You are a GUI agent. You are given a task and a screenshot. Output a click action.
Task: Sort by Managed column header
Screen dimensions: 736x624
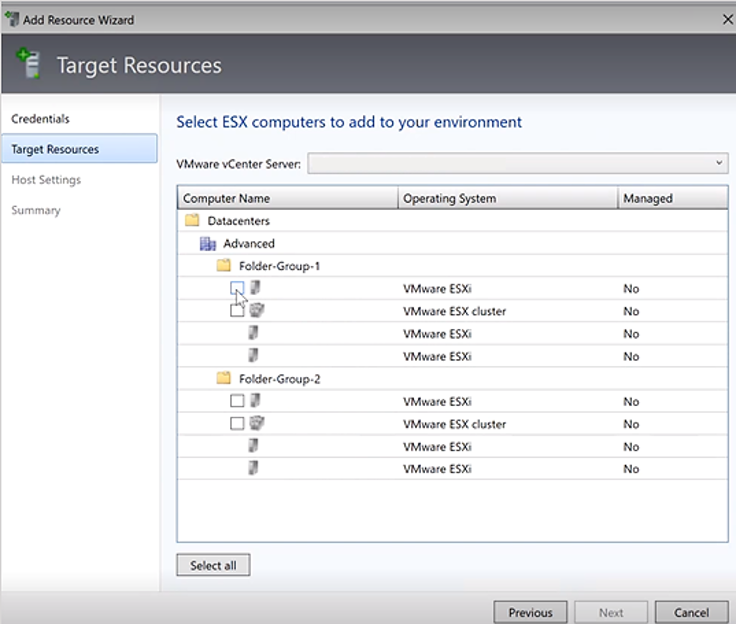point(673,198)
